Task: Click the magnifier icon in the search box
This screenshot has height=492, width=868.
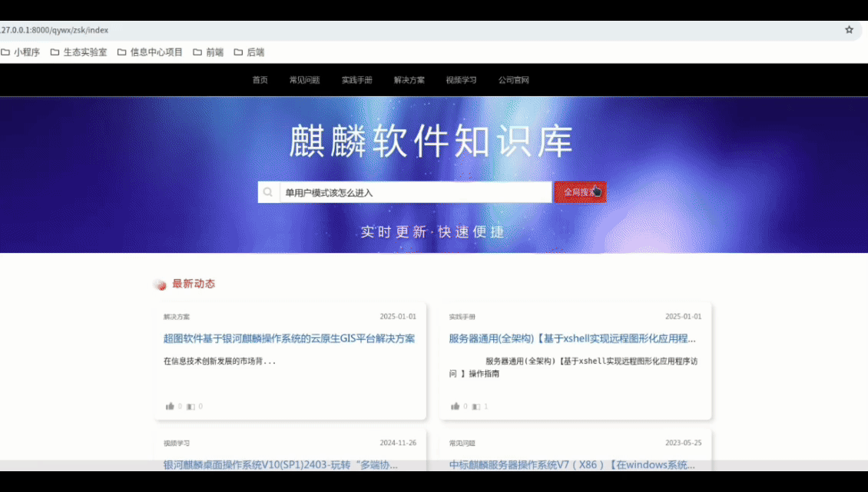Action: point(268,192)
